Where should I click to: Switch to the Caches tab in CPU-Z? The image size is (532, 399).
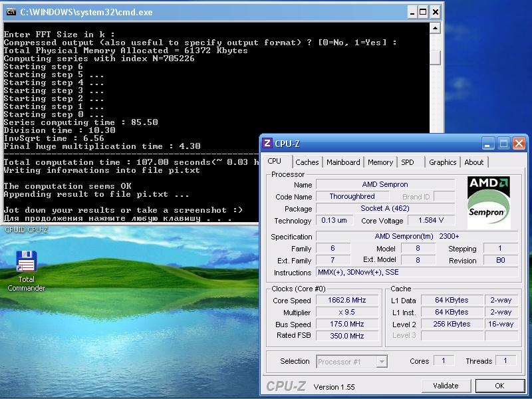tap(307, 162)
